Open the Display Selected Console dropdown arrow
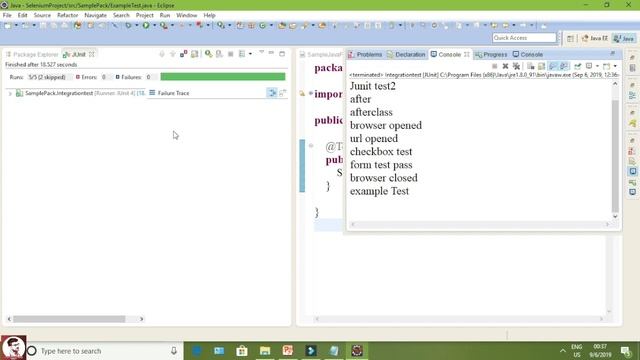Image resolution: width=640 pixels, height=360 pixels. [x=597, y=66]
